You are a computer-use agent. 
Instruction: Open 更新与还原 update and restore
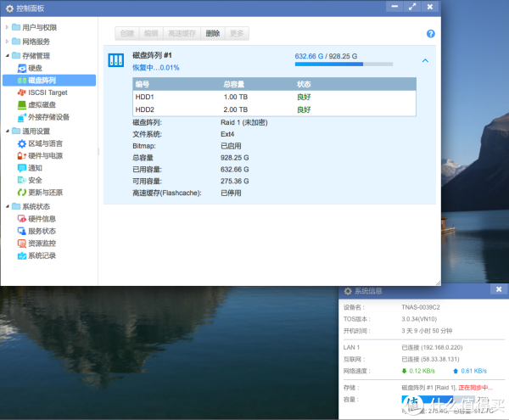[22, 193]
